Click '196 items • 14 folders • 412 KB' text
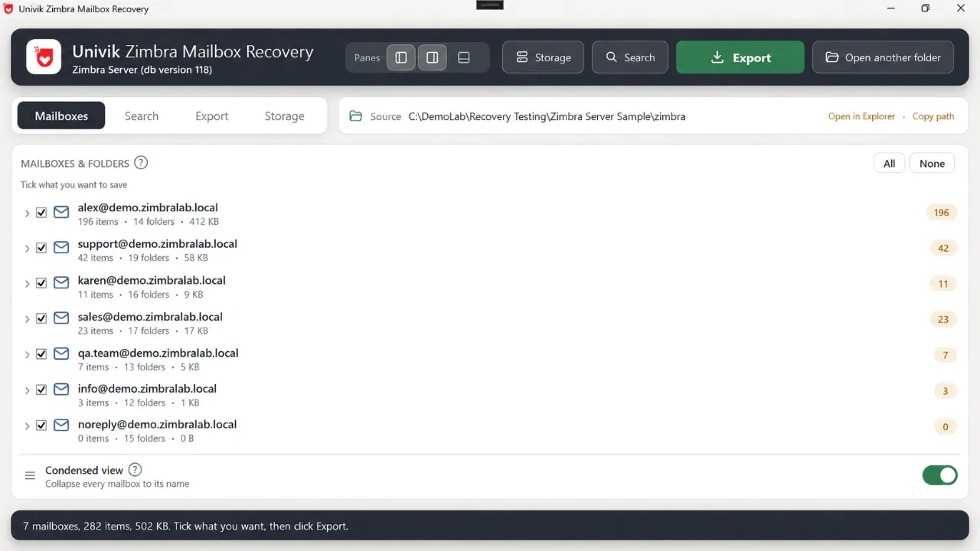This screenshot has width=980, height=551. [149, 221]
